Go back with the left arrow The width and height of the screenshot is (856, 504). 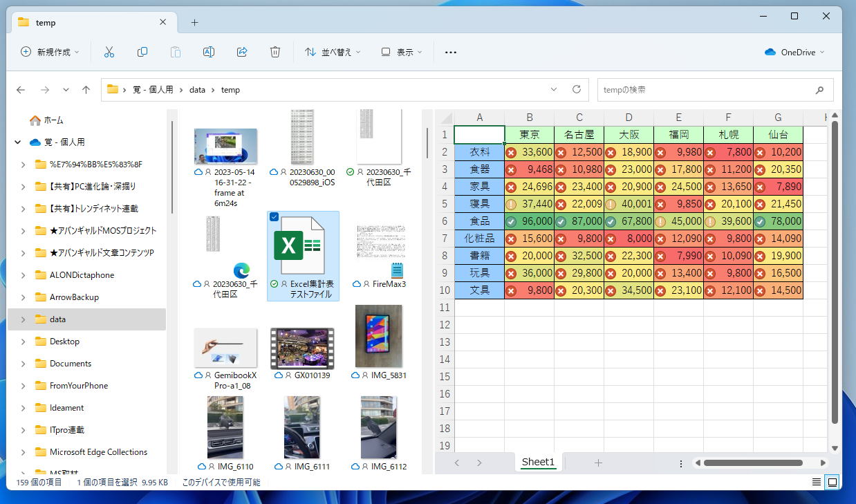pyautogui.click(x=21, y=90)
